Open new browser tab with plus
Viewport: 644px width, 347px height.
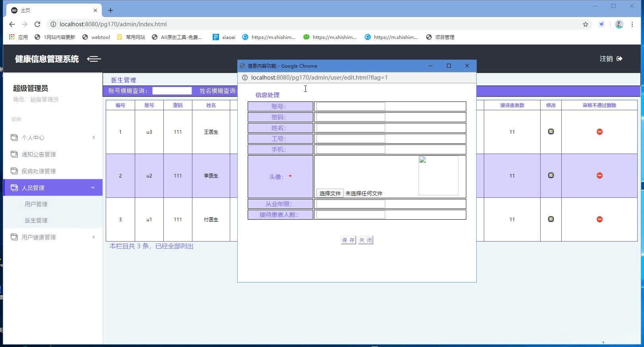tap(111, 10)
